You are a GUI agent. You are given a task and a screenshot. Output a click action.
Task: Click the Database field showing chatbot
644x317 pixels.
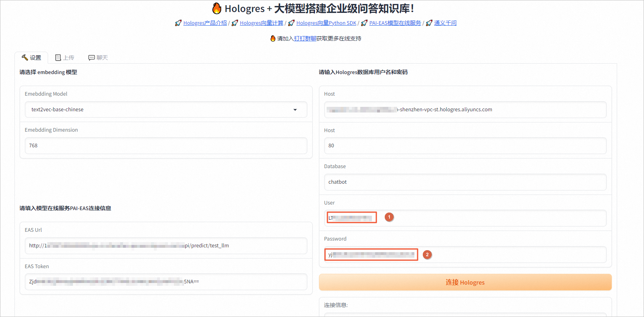(465, 182)
